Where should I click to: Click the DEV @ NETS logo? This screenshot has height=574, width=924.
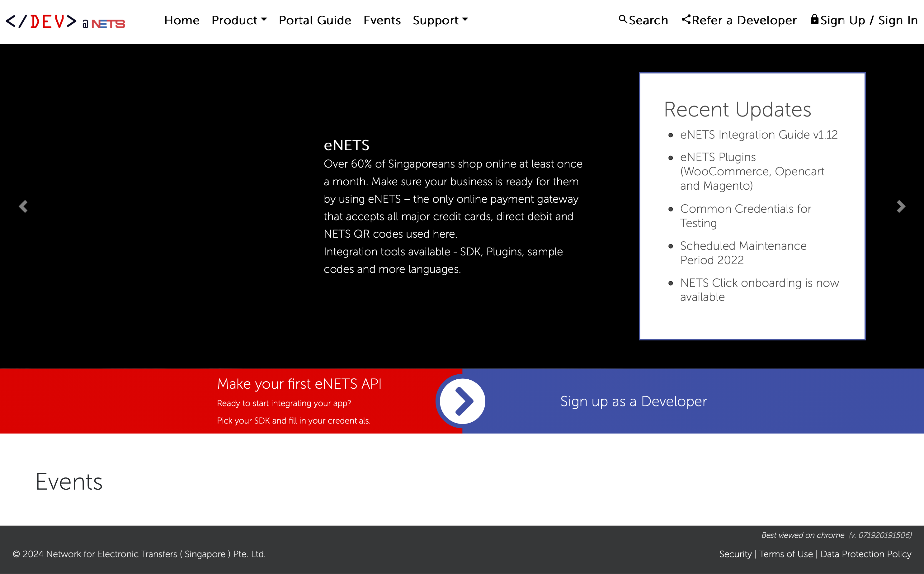(65, 21)
